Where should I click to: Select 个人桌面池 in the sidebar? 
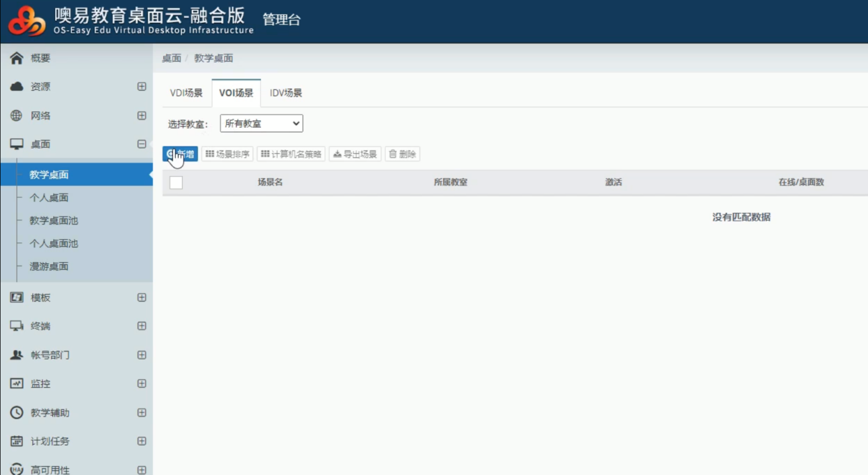point(54,243)
